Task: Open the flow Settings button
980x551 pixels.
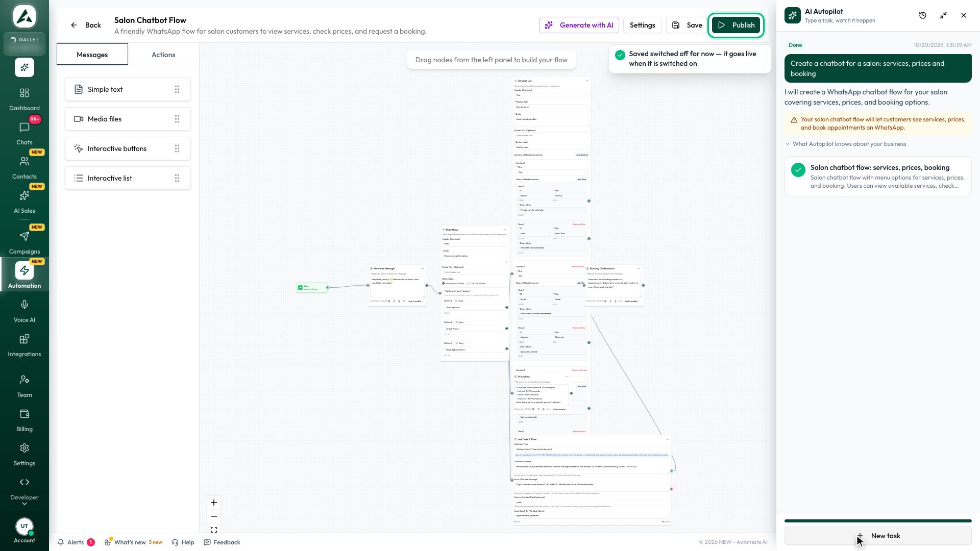Action: click(642, 25)
